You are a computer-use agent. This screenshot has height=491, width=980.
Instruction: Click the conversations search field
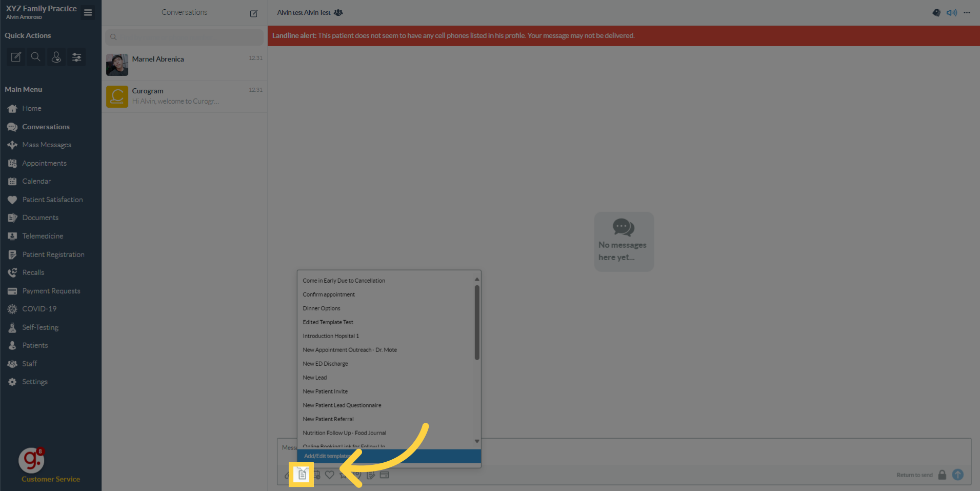click(185, 37)
